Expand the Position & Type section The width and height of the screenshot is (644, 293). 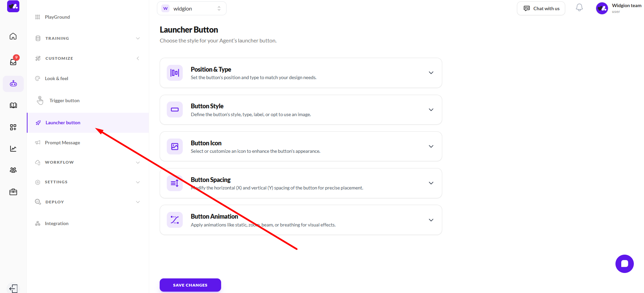(x=431, y=73)
